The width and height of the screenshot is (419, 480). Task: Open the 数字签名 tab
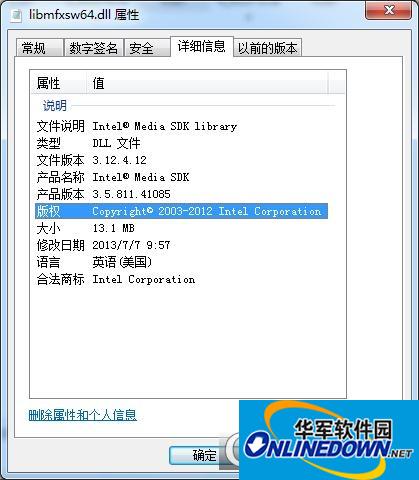(x=93, y=48)
